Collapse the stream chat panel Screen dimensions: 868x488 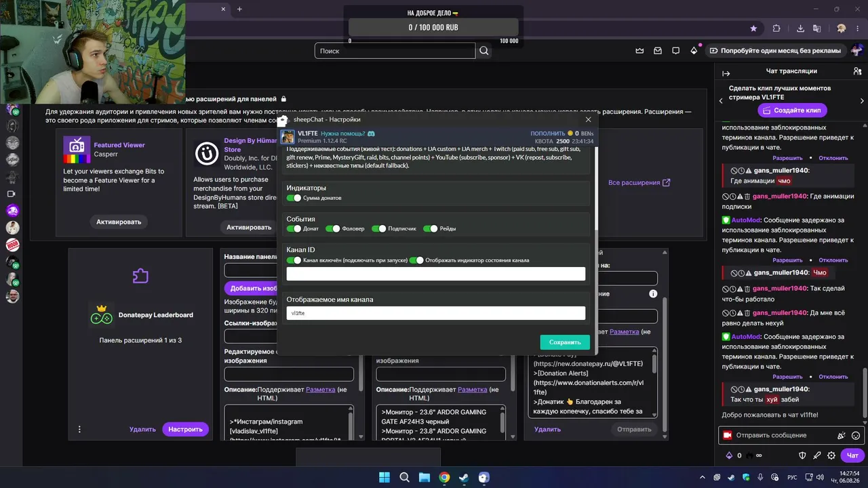coord(726,73)
